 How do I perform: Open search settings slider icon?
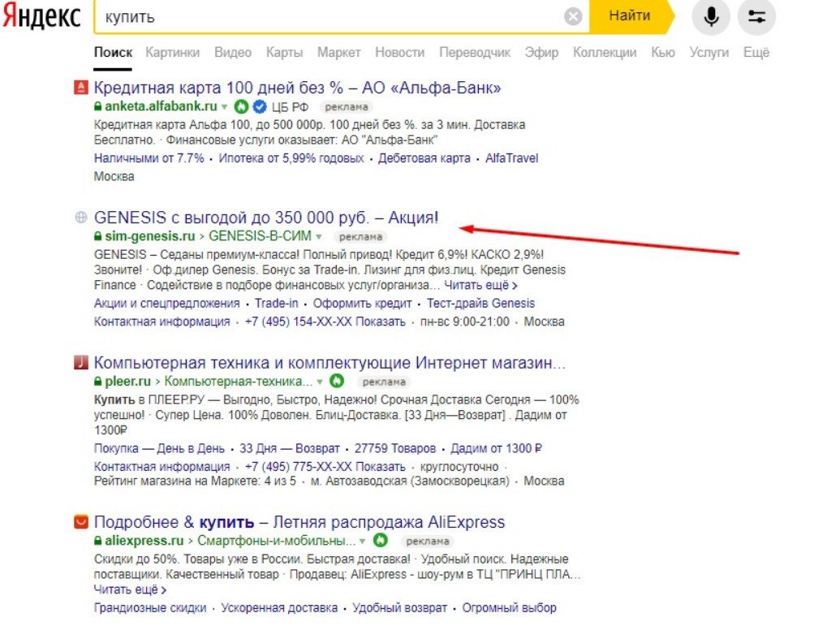tap(756, 16)
